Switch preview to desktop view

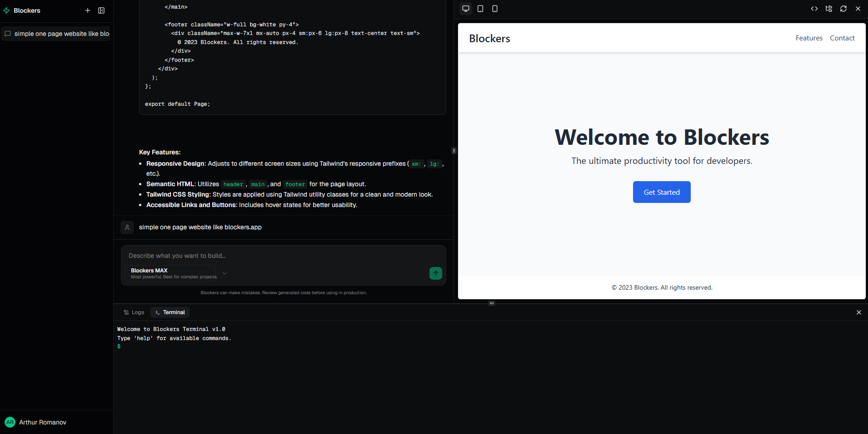466,9
